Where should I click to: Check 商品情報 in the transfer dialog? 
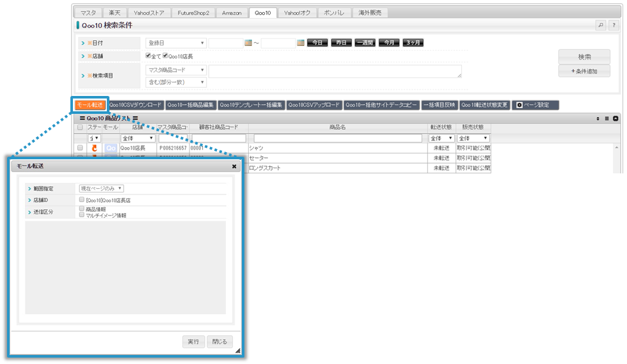click(82, 209)
